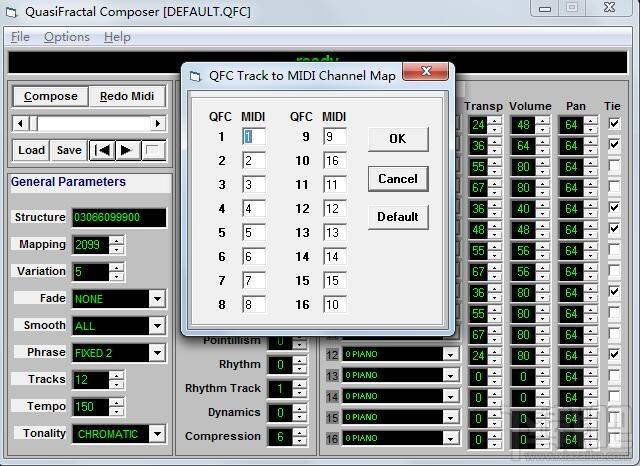640x466 pixels.
Task: Toggle the Tie checkbox in the fifth track row
Action: pos(614,207)
